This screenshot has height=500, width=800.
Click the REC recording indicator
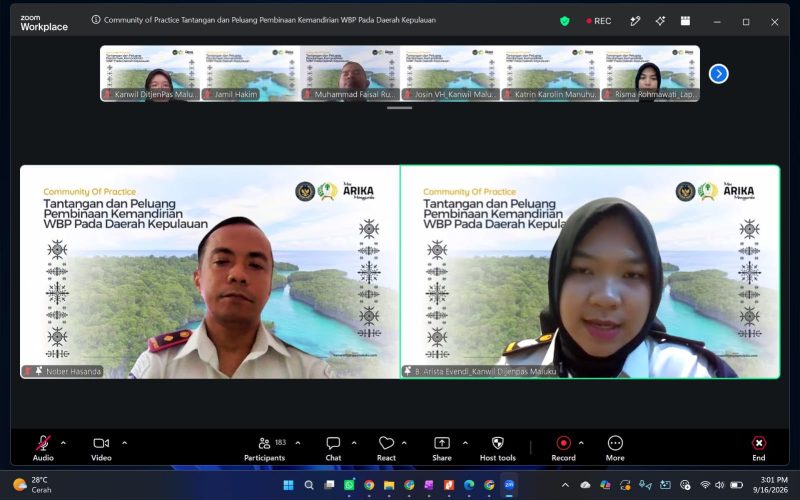click(598, 21)
